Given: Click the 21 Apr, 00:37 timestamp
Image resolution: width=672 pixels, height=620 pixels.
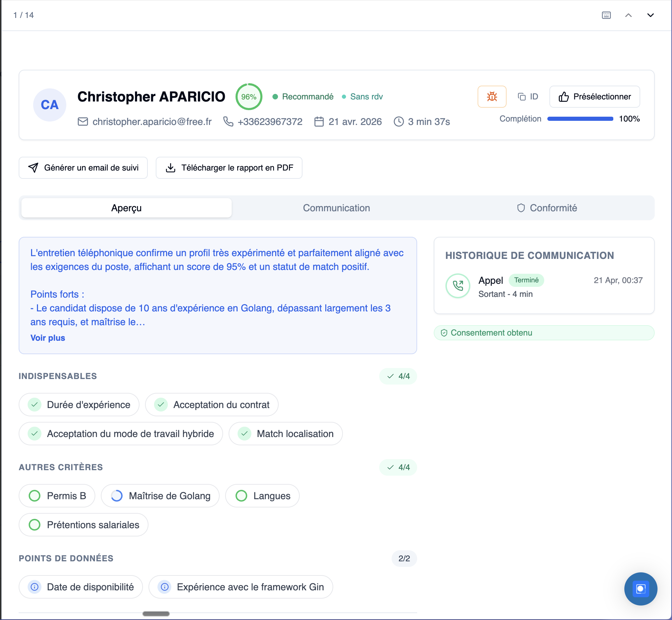Looking at the screenshot, I should pos(618,280).
